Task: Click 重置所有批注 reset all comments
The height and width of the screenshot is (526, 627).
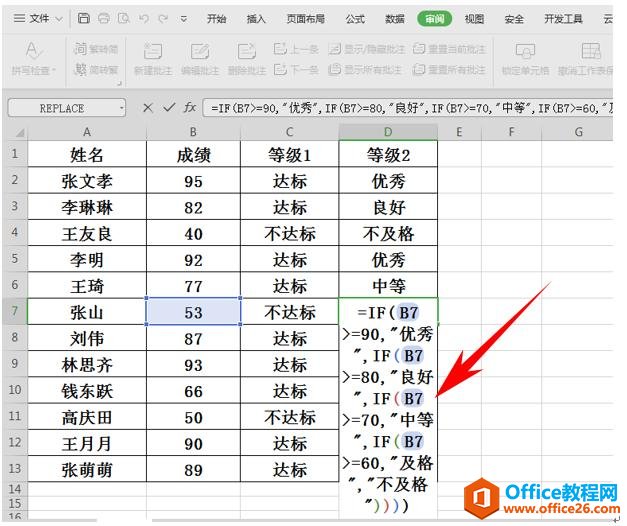Action: coord(449,70)
